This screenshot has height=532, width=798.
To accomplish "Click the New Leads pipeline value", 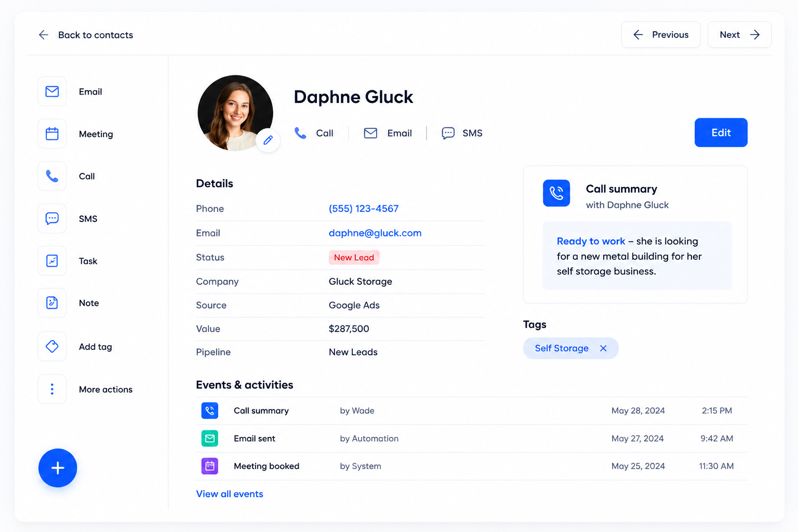I will [353, 352].
